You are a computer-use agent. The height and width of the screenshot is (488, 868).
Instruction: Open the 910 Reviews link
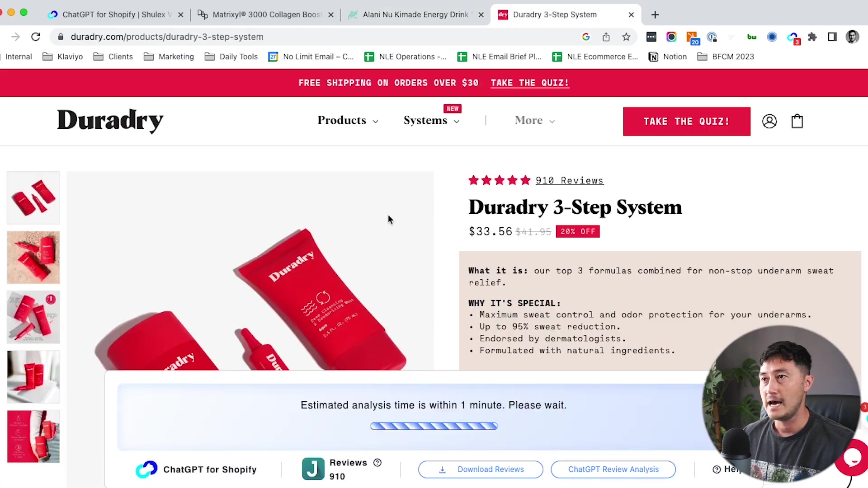569,180
